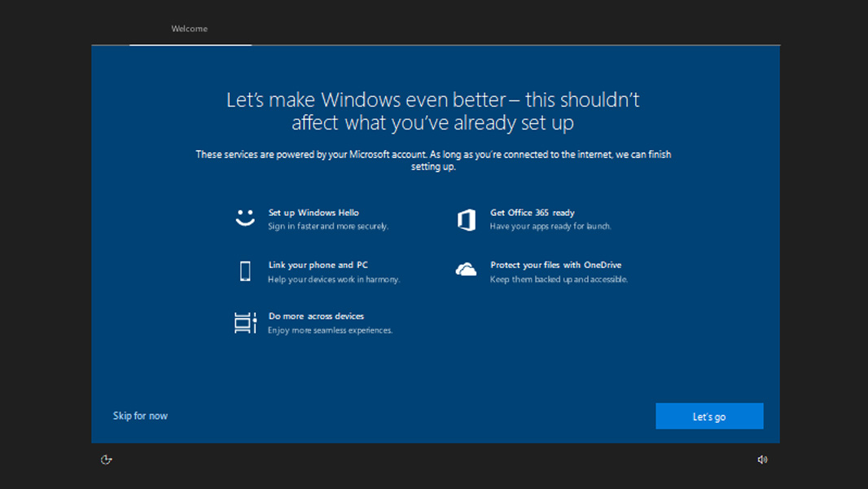Click the 'Do more across devices' title

(316, 316)
